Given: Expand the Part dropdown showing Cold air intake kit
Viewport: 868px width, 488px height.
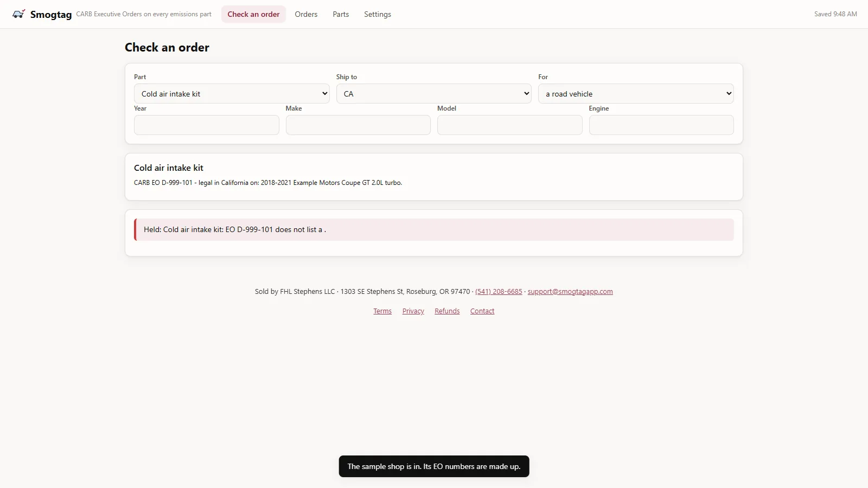Looking at the screenshot, I should [x=232, y=94].
